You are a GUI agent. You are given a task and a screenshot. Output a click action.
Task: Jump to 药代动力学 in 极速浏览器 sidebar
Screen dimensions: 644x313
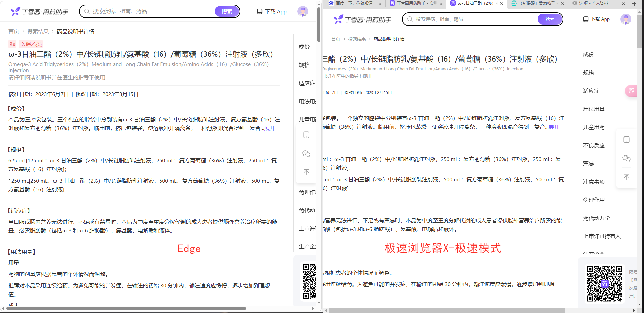[597, 218]
